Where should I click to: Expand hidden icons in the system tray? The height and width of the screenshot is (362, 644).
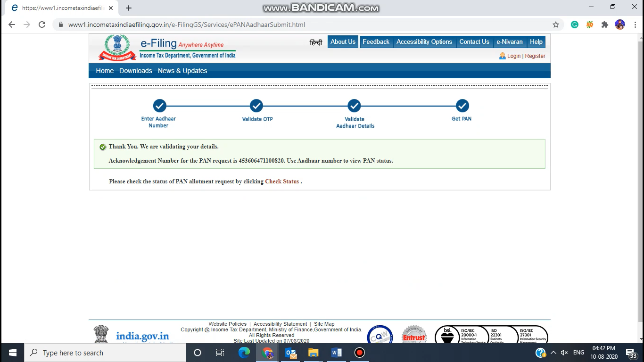(553, 352)
